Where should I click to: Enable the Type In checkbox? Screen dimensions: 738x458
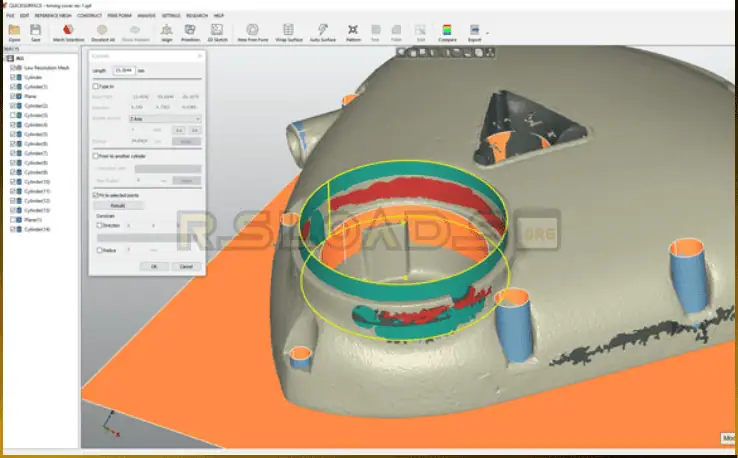coord(94,87)
